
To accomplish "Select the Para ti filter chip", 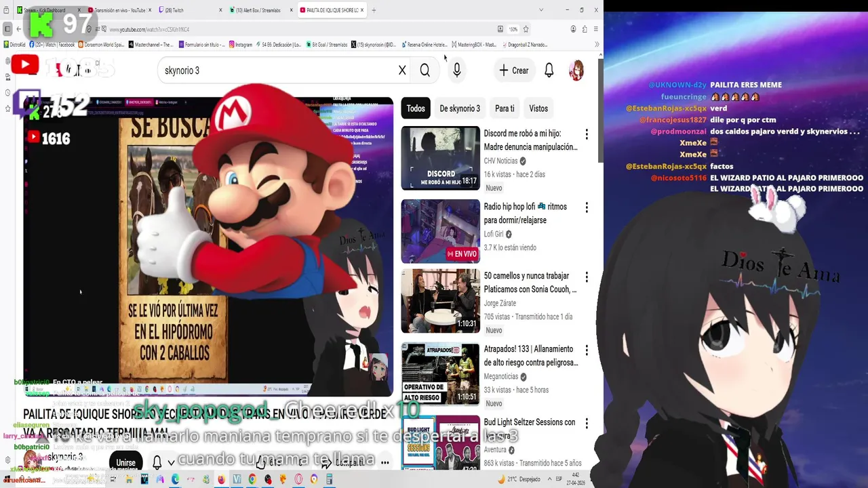I will [x=505, y=108].
